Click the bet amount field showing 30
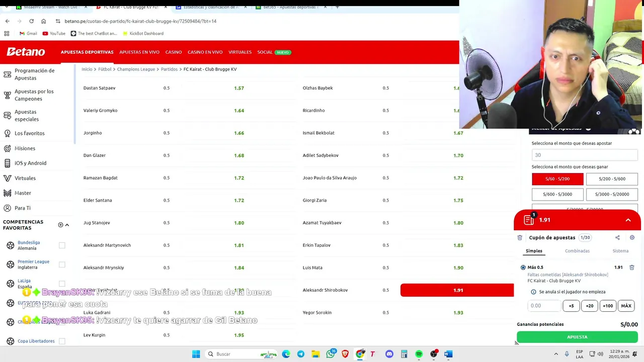 (x=585, y=155)
